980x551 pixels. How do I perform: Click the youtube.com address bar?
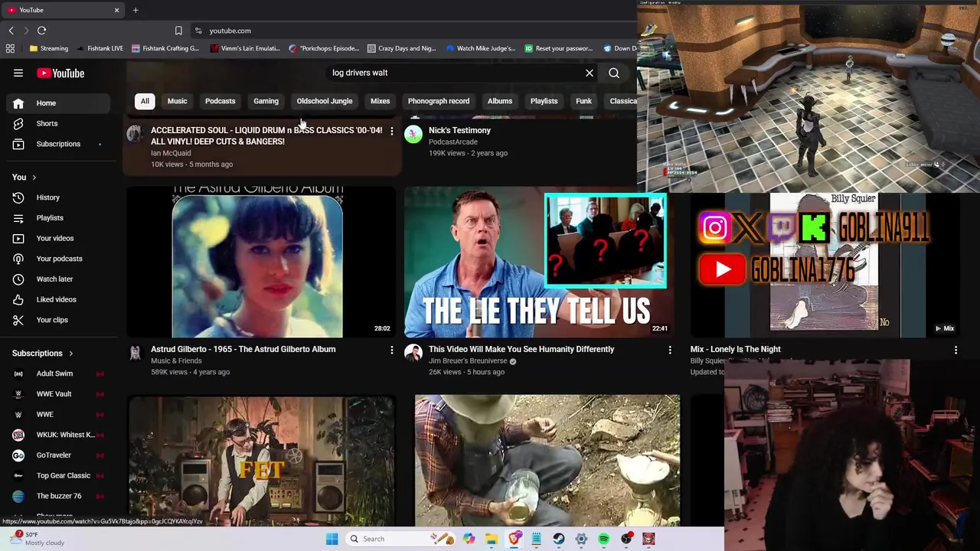tap(230, 31)
